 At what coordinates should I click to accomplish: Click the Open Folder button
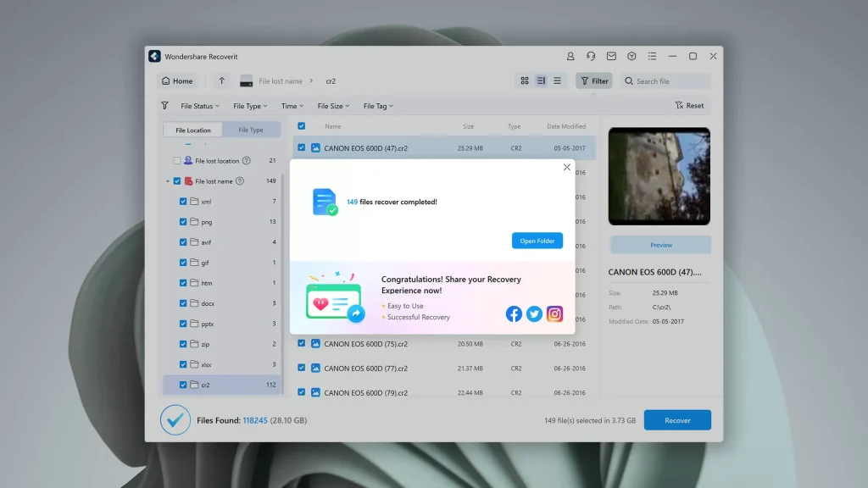537,241
